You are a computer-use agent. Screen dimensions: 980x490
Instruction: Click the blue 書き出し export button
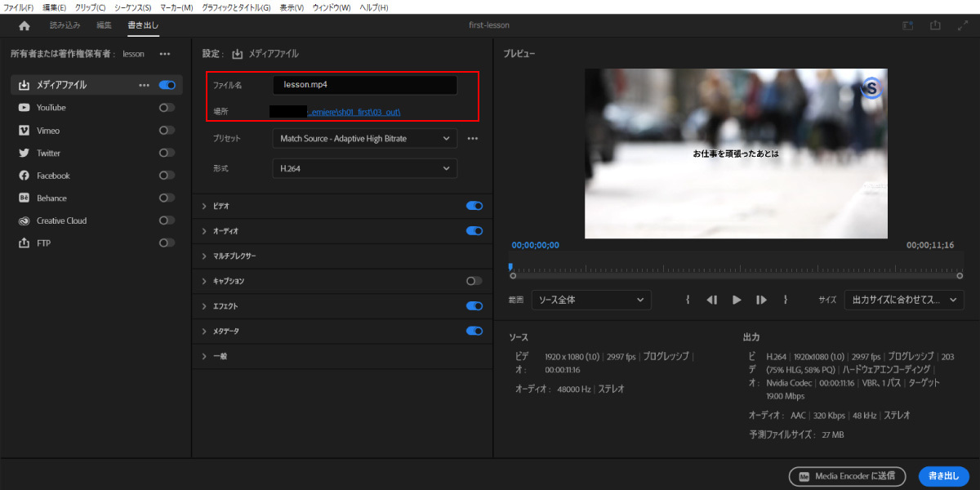tap(944, 476)
